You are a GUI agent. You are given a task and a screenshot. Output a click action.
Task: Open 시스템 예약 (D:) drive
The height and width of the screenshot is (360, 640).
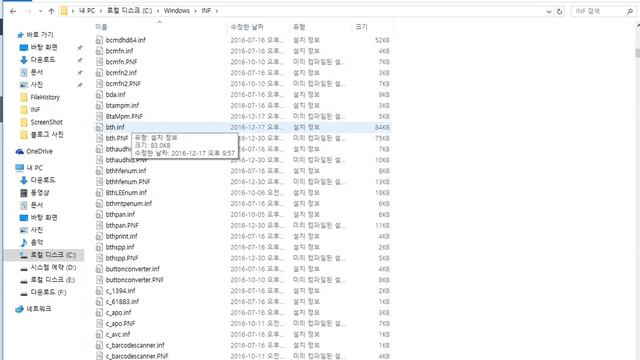coord(53,267)
